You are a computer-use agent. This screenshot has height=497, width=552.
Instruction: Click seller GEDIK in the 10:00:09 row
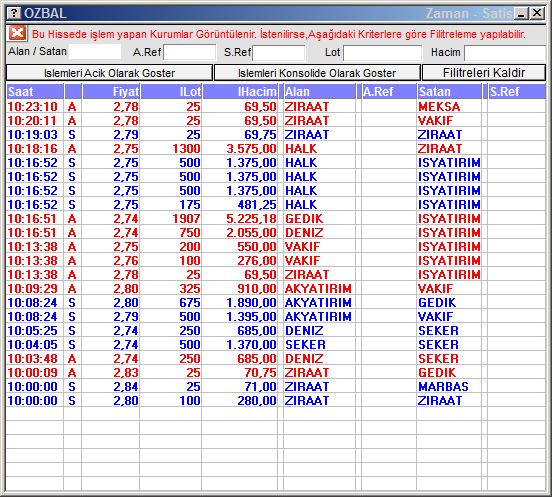[x=437, y=373]
